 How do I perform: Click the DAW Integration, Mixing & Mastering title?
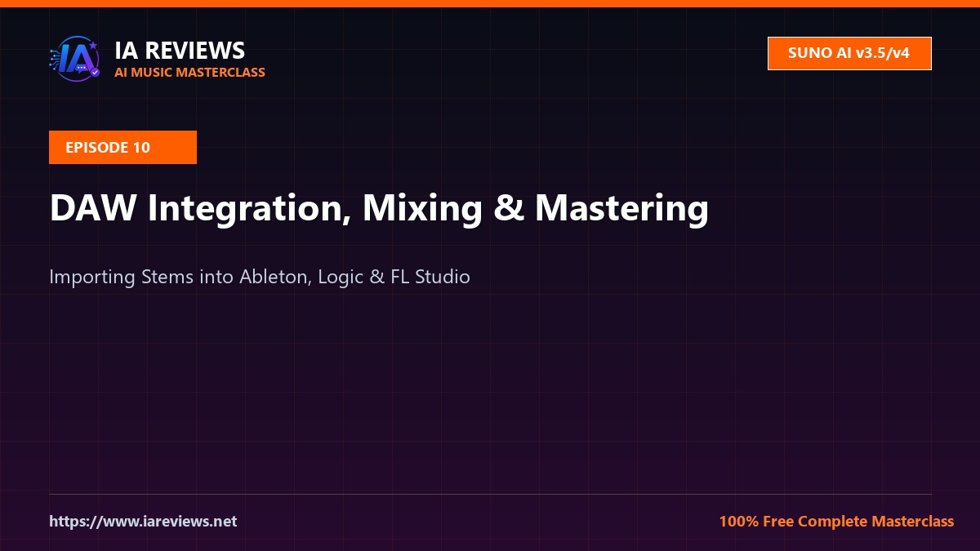coord(379,208)
